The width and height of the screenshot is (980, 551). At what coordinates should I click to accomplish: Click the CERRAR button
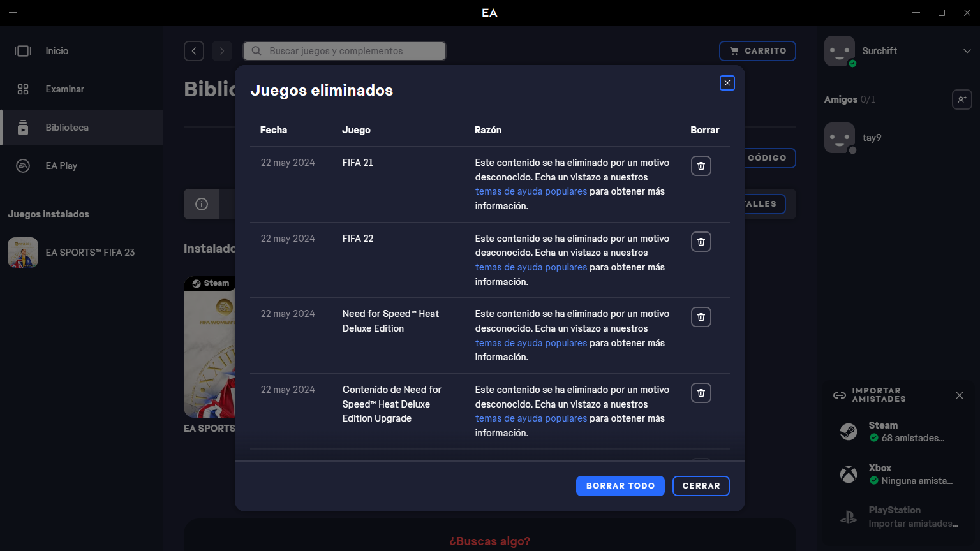coord(701,486)
